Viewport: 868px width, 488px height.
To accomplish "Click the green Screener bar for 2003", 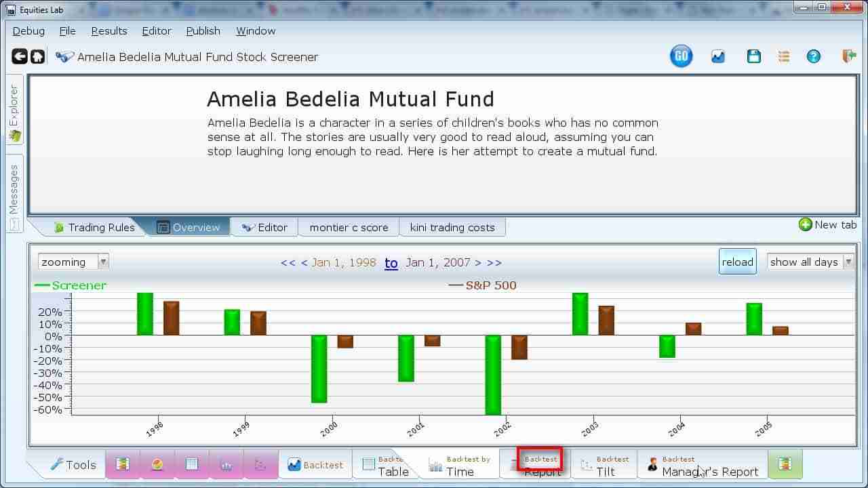I will point(580,314).
